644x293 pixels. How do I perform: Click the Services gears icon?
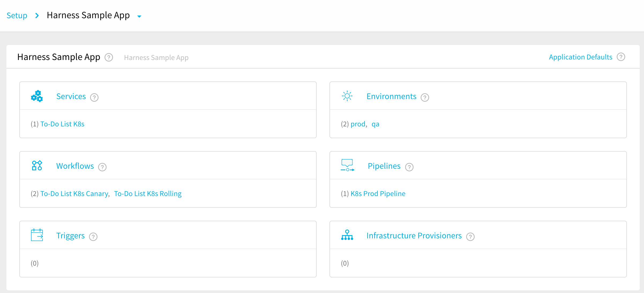tap(37, 96)
